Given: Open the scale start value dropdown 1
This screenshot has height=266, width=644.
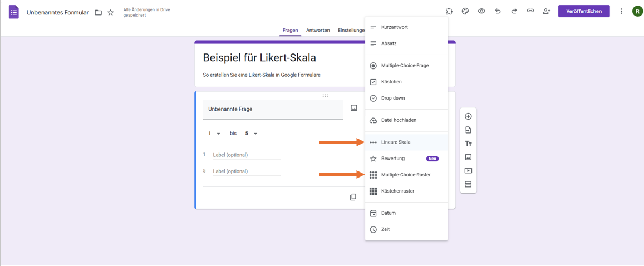Looking at the screenshot, I should point(214,134).
